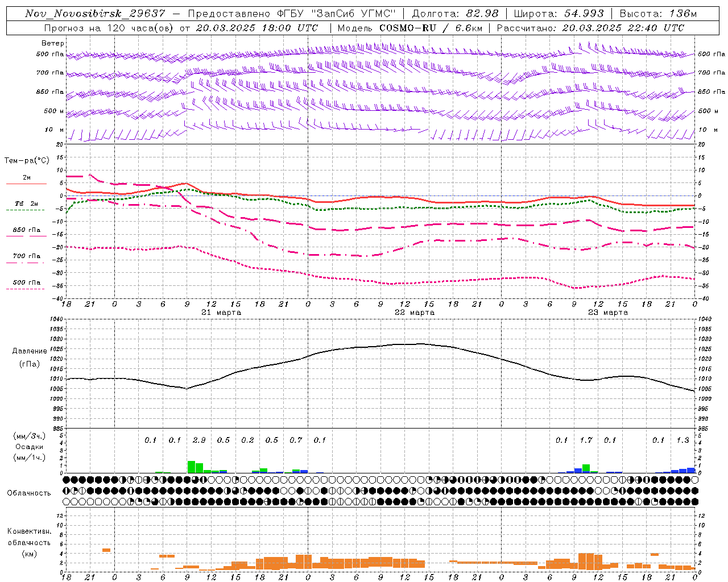Click the 0.7 precipitation total value

click(x=296, y=440)
